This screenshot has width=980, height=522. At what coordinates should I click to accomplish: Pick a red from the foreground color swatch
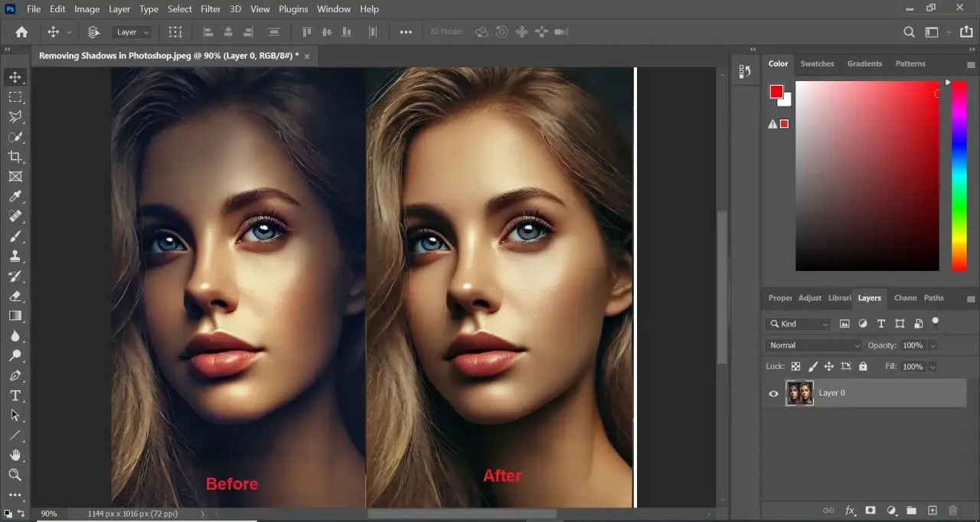click(x=775, y=90)
